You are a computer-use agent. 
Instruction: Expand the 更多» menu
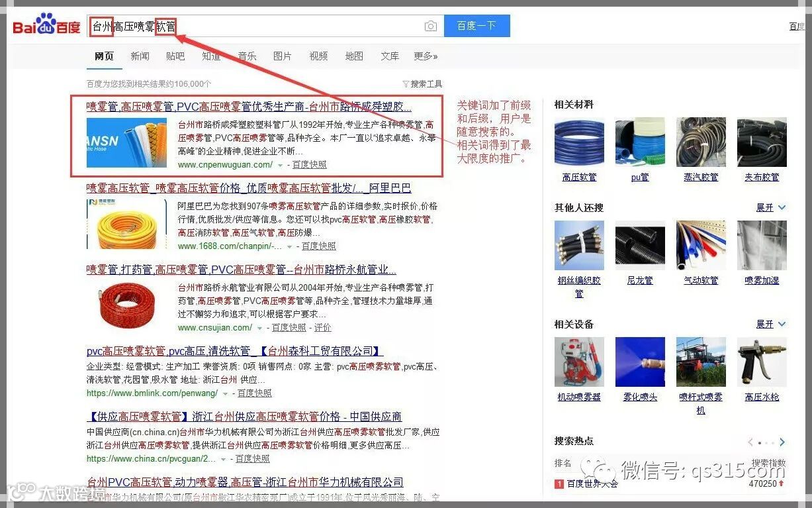pos(426,56)
